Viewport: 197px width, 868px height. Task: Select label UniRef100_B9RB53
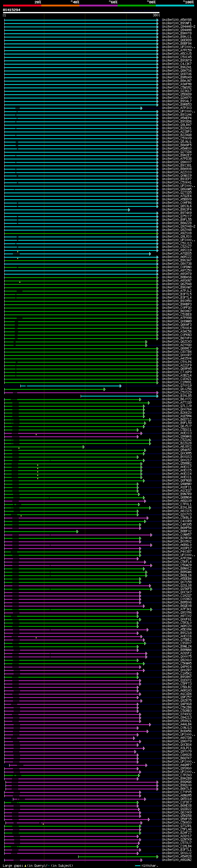177,104
